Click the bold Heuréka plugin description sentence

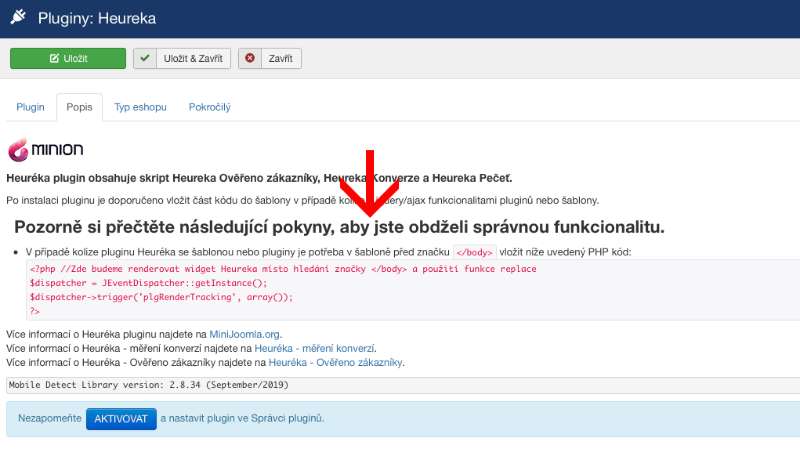click(258, 178)
